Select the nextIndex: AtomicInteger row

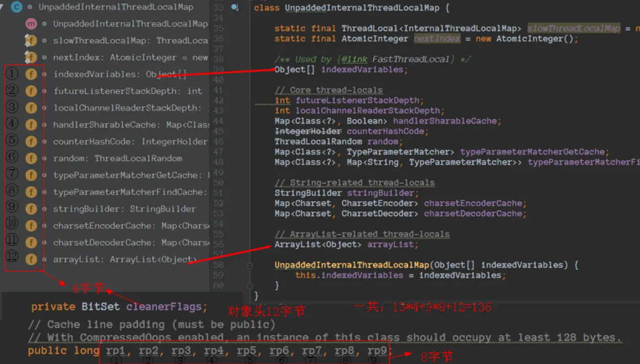click(130, 57)
